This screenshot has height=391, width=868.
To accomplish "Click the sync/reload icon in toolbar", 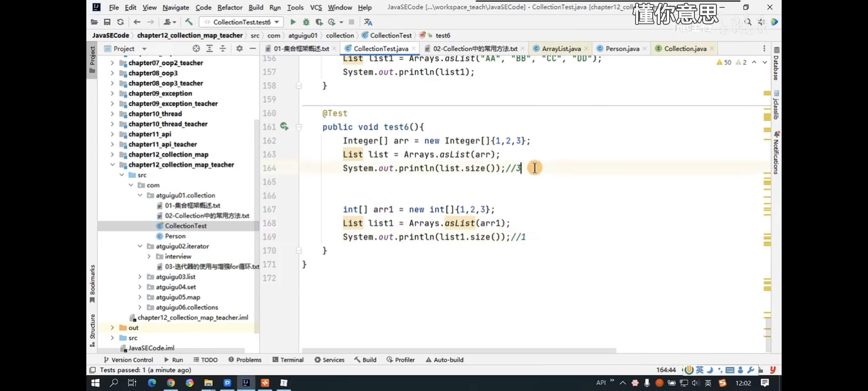I will (120, 22).
